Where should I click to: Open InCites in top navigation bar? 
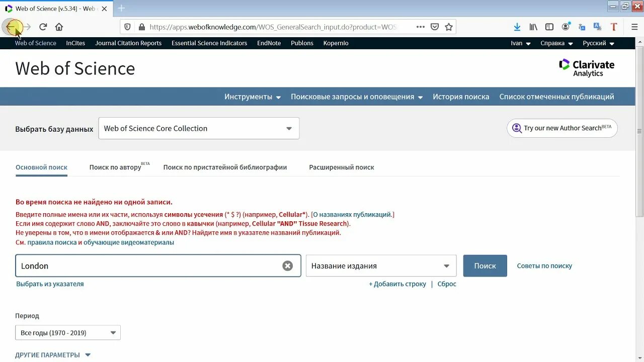(75, 43)
